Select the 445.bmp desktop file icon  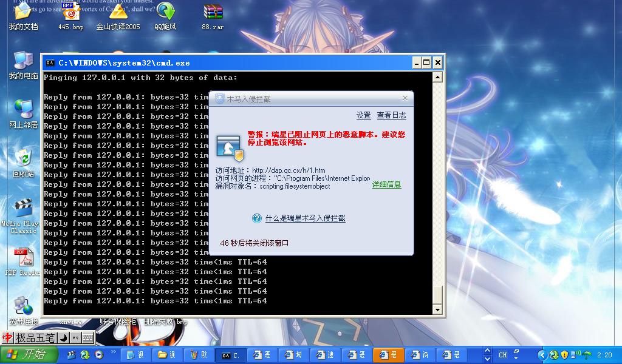pos(70,16)
